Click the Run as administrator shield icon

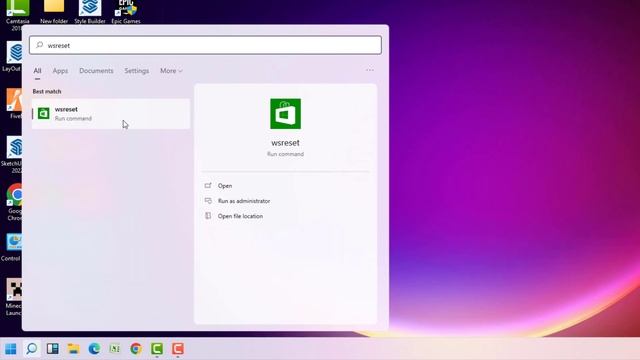click(x=208, y=201)
